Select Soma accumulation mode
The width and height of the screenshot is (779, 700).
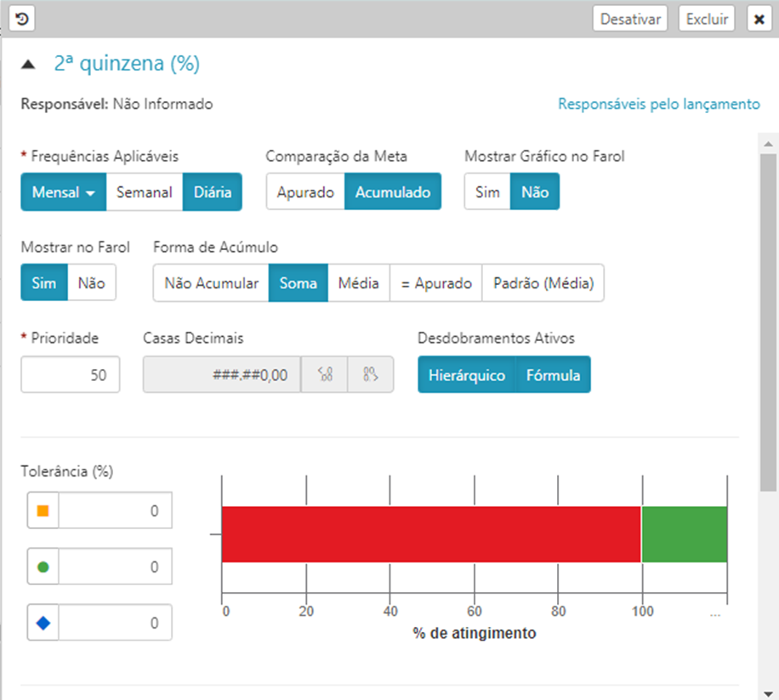tap(299, 282)
